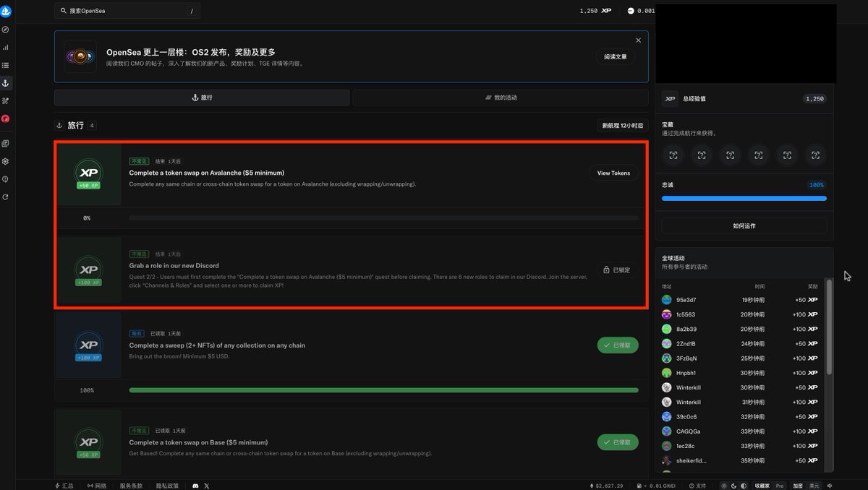This screenshot has width=868, height=490.
Task: Open the red circular avatar in sidebar
Action: (x=6, y=119)
